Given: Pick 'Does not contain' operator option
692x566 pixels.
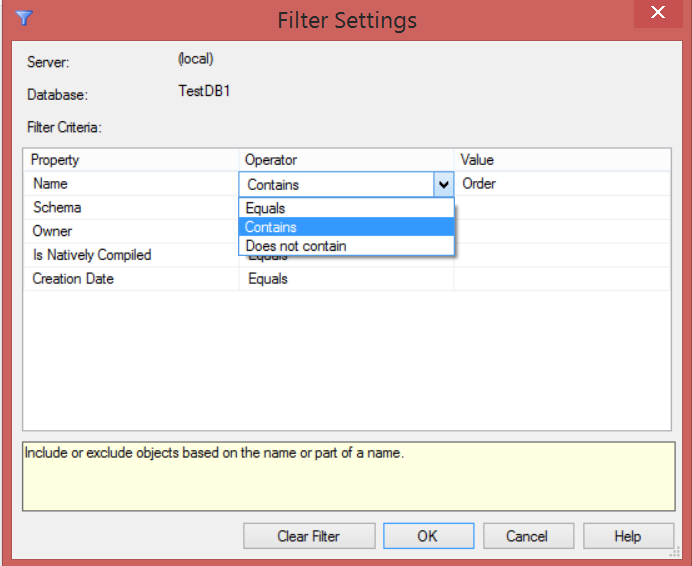Looking at the screenshot, I should [296, 246].
